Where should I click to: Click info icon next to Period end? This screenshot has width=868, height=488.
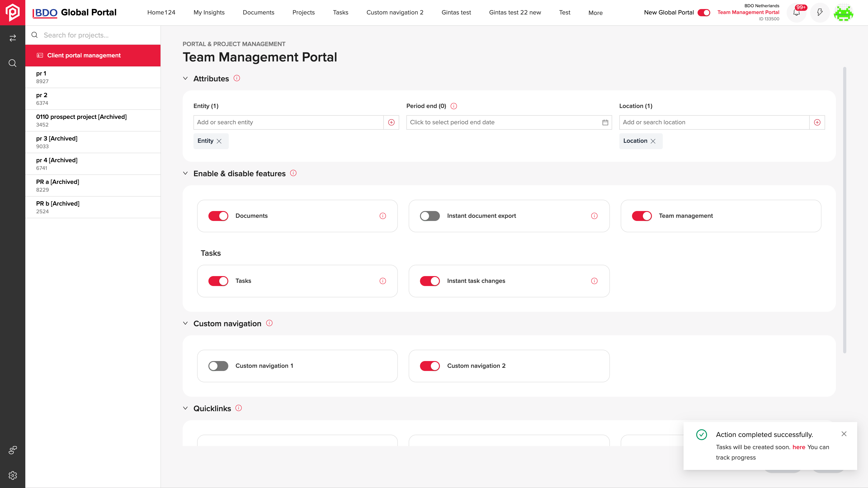click(x=454, y=106)
